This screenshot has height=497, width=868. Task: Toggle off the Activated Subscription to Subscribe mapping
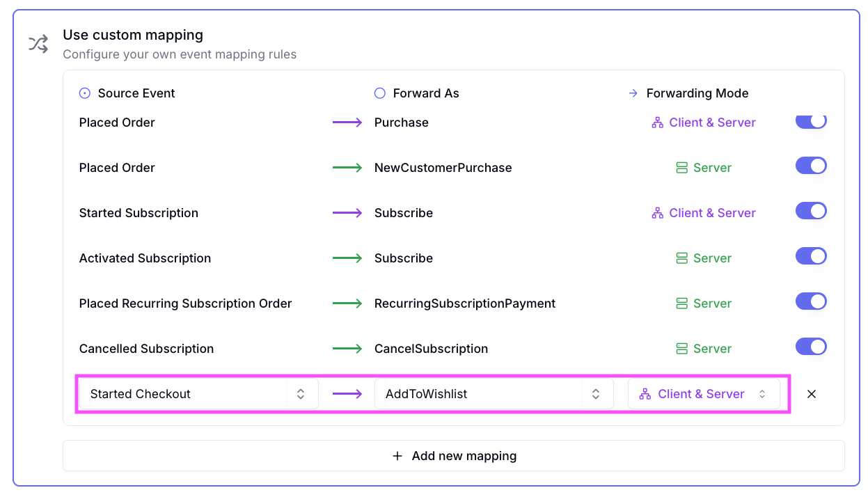tap(811, 255)
